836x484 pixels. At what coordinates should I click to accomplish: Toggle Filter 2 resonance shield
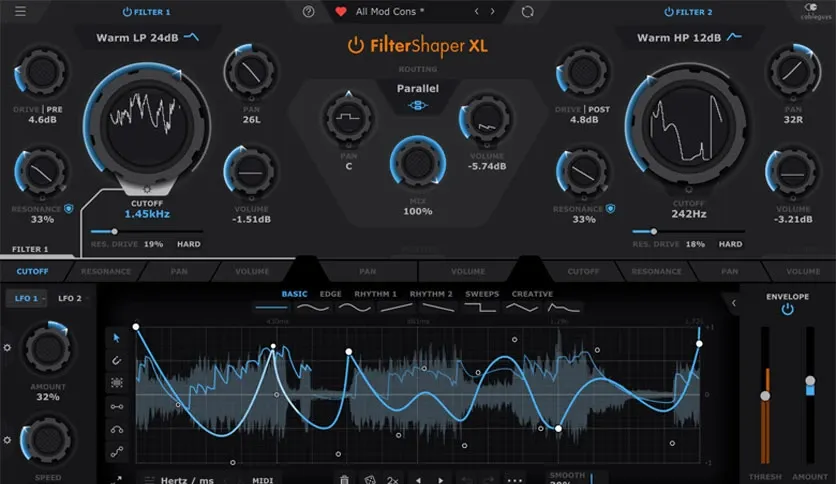coord(610,208)
